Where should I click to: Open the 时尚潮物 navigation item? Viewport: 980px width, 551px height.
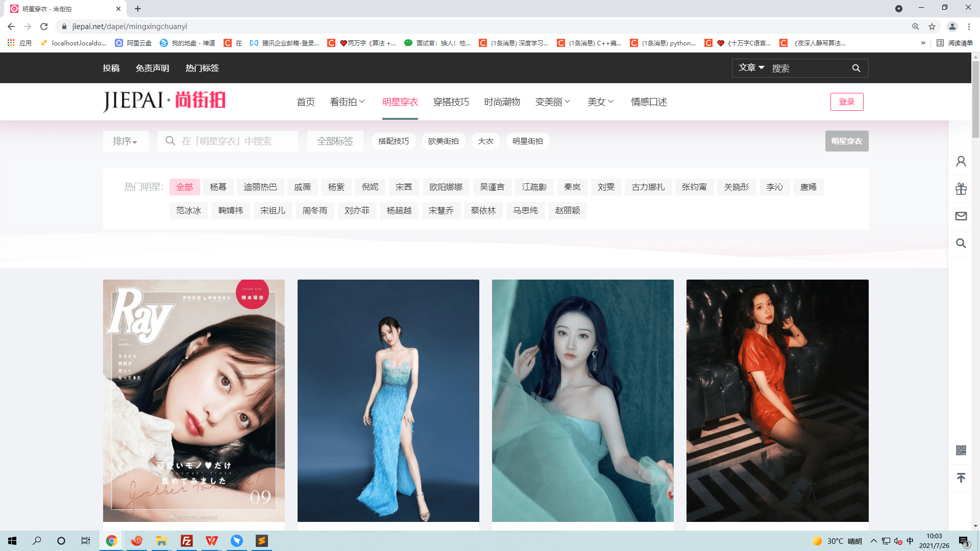click(x=502, y=102)
